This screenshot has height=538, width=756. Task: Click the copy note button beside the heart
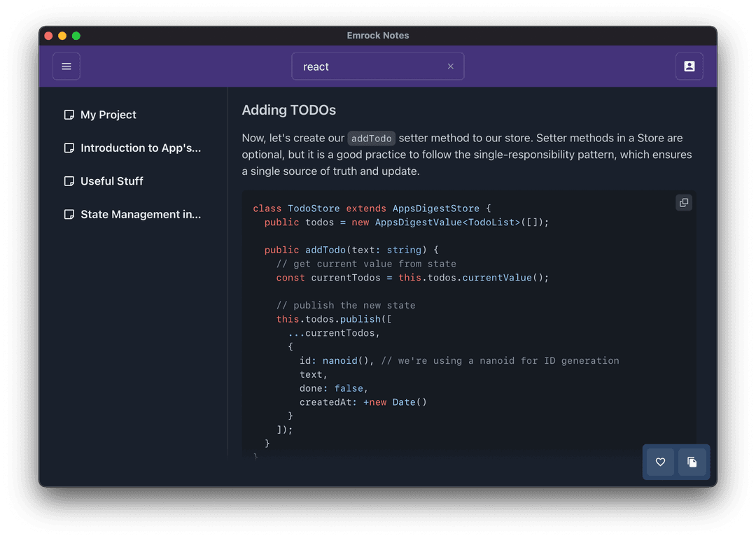tap(692, 462)
